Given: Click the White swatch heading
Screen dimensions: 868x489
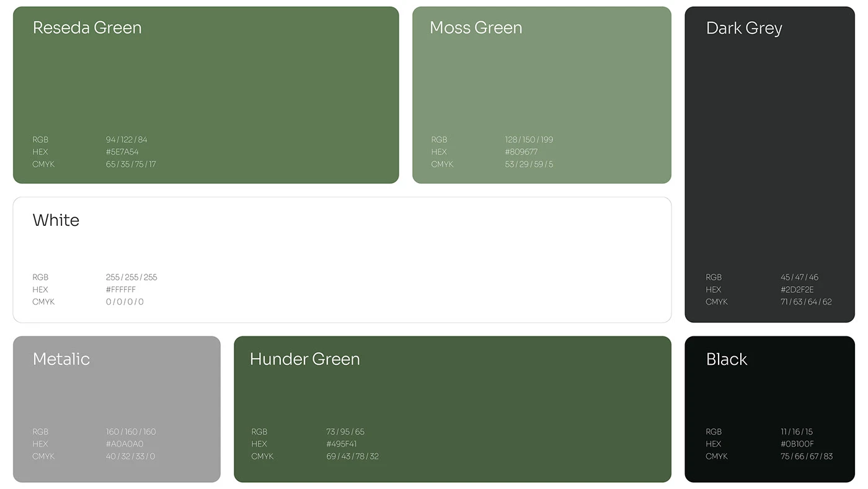Looking at the screenshot, I should (x=56, y=220).
